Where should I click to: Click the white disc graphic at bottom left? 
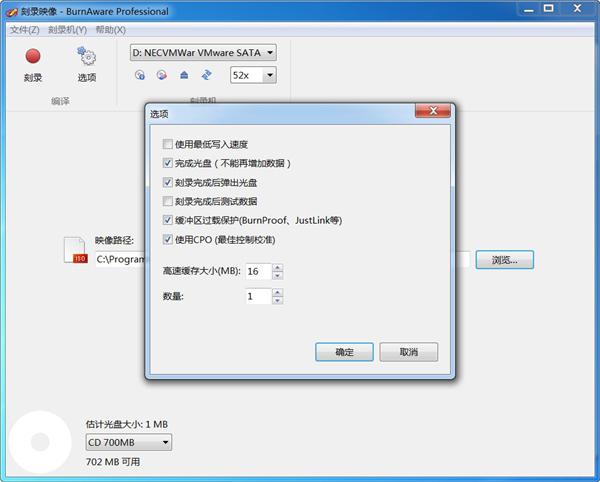tap(40, 442)
